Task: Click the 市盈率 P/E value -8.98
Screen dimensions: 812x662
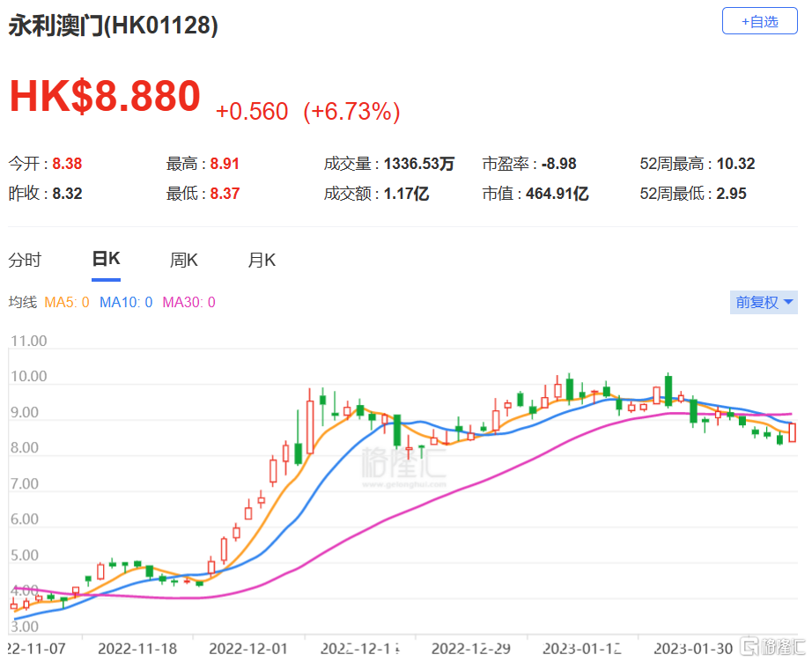Action: [x=558, y=164]
